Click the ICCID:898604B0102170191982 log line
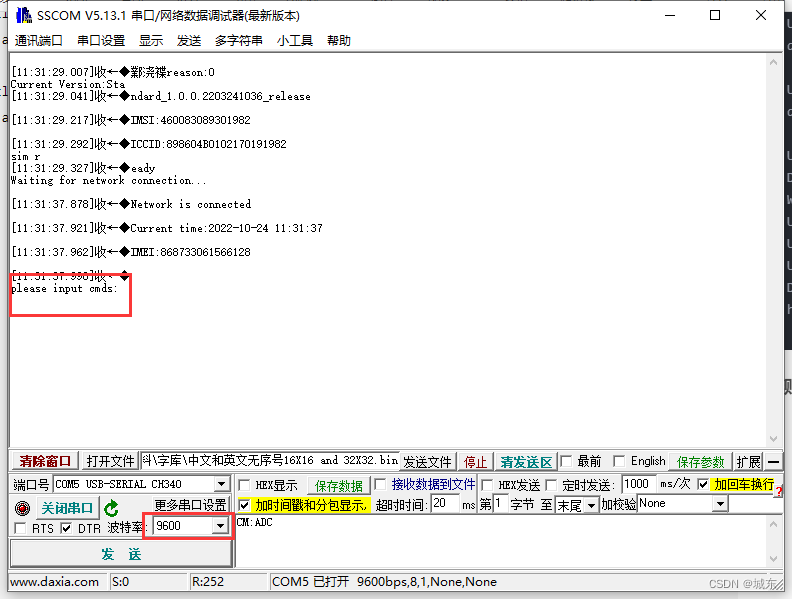This screenshot has width=792, height=599. coord(149,144)
